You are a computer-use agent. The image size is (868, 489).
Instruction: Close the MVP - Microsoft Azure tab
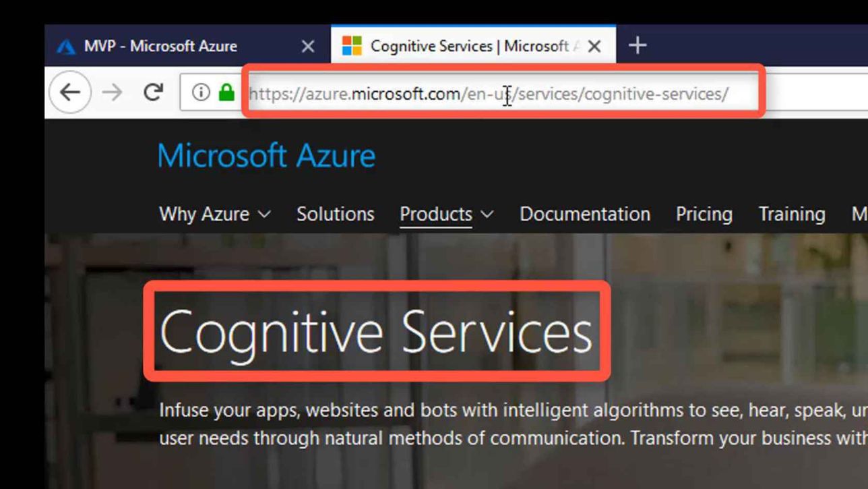tap(308, 46)
